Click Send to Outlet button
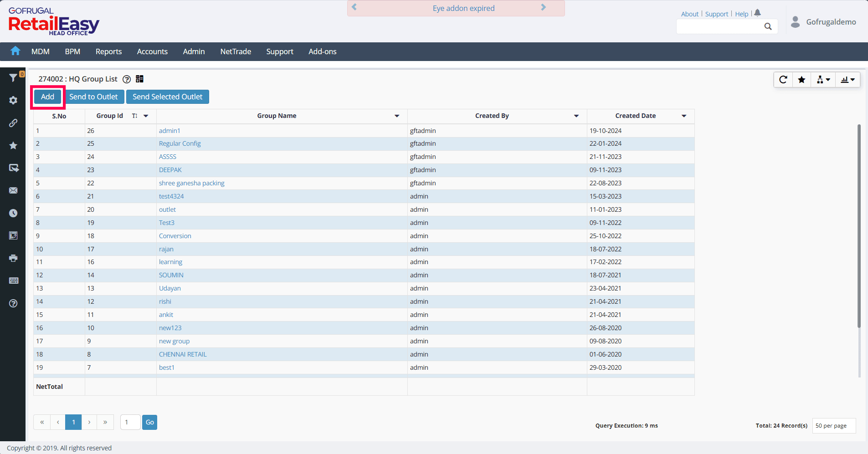 pos(93,97)
